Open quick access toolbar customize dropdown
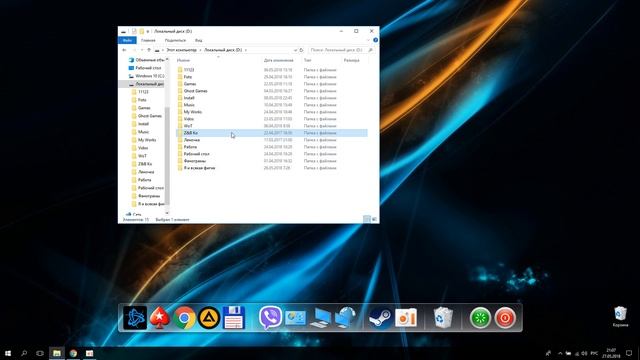The width and height of the screenshot is (640, 360). click(148, 31)
